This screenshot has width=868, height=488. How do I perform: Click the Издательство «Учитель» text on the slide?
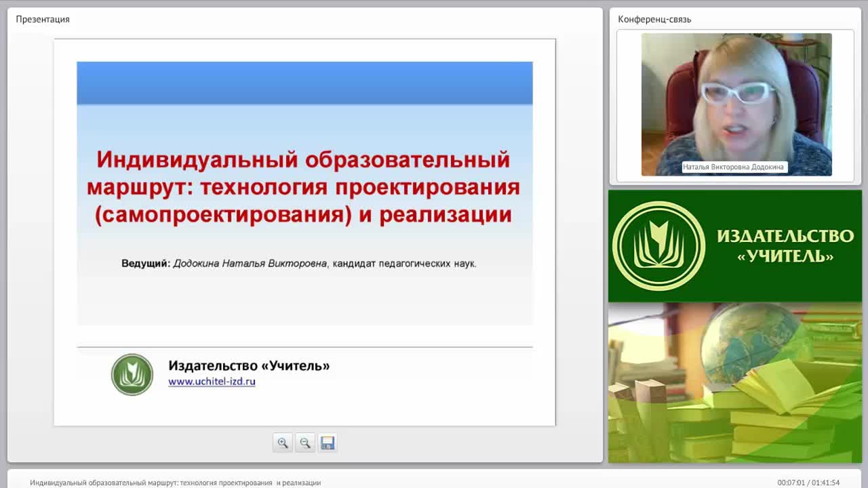pyautogui.click(x=249, y=365)
